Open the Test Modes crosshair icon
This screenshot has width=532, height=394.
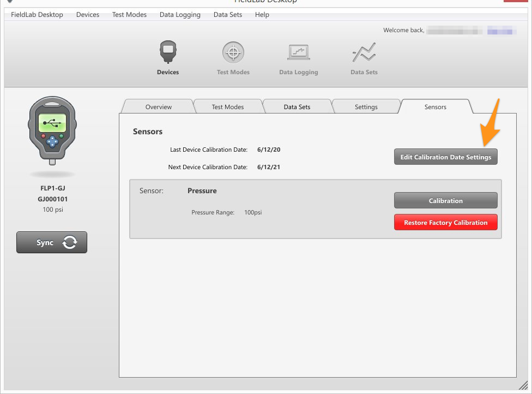tap(233, 52)
